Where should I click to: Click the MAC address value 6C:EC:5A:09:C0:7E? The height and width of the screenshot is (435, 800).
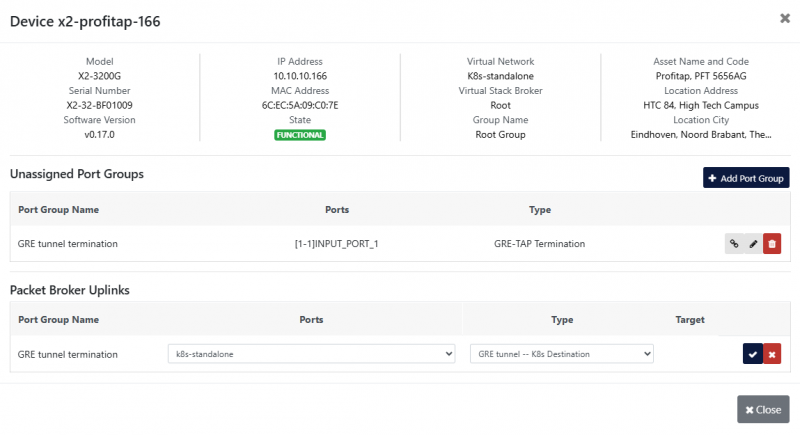point(300,105)
